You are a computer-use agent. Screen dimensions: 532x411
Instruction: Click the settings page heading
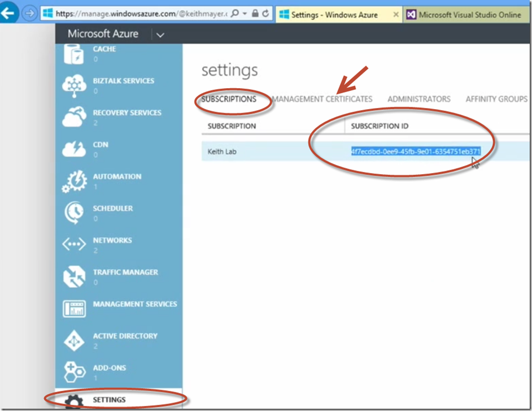[230, 71]
